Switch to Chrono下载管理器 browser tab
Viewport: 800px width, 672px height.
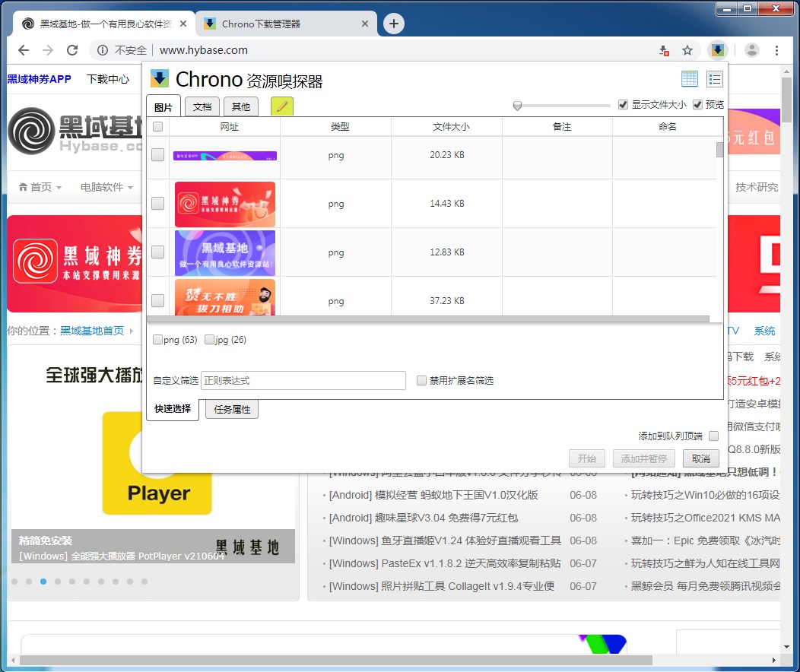pos(286,24)
